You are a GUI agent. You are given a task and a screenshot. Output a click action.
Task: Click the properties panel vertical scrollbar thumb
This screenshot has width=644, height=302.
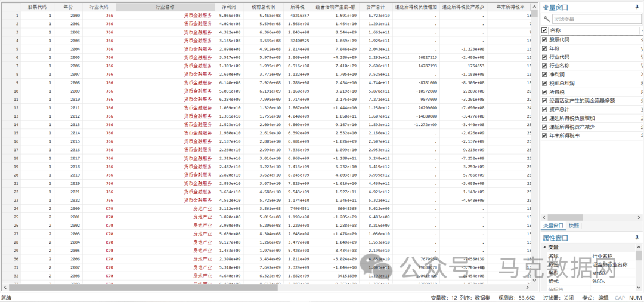click(x=639, y=255)
